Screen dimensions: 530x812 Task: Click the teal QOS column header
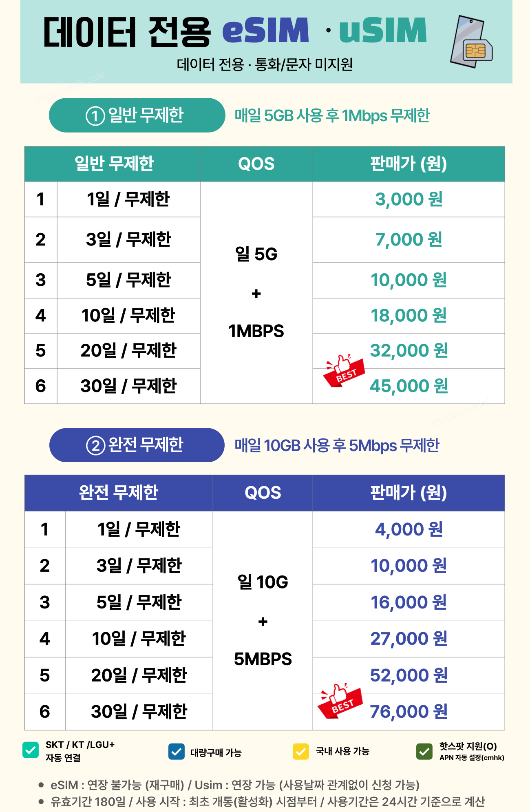click(256, 164)
